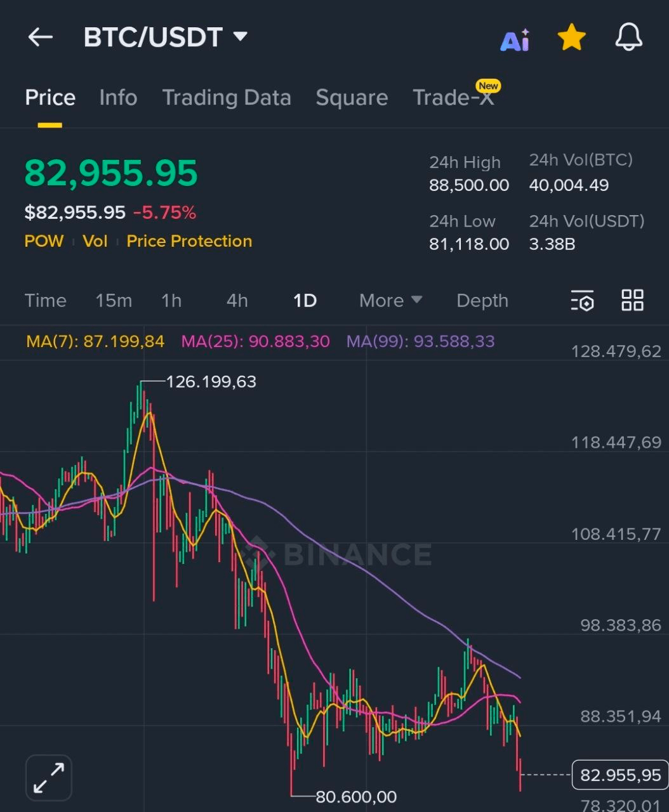The width and height of the screenshot is (669, 812).
Task: Show the Depth chart view
Action: tap(482, 301)
